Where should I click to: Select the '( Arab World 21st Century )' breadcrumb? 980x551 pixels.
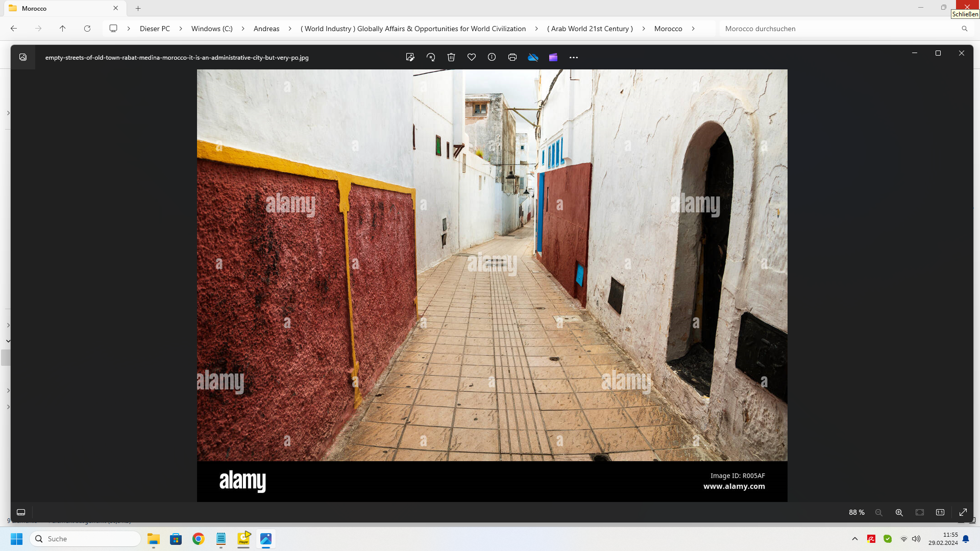click(590, 29)
